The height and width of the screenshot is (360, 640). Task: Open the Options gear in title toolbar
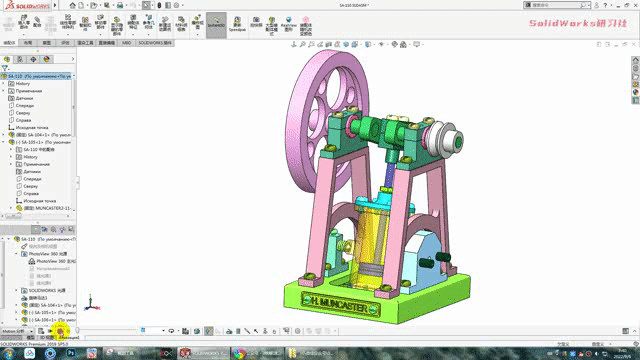pyautogui.click(x=176, y=5)
